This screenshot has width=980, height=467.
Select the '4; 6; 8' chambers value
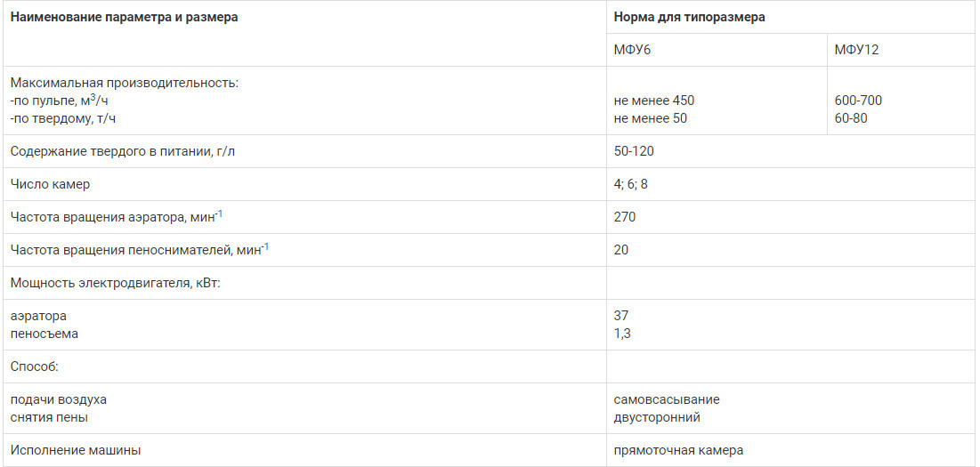(630, 185)
